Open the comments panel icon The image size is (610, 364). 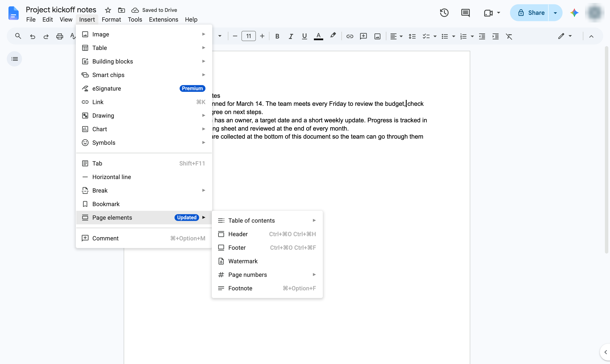point(465,13)
